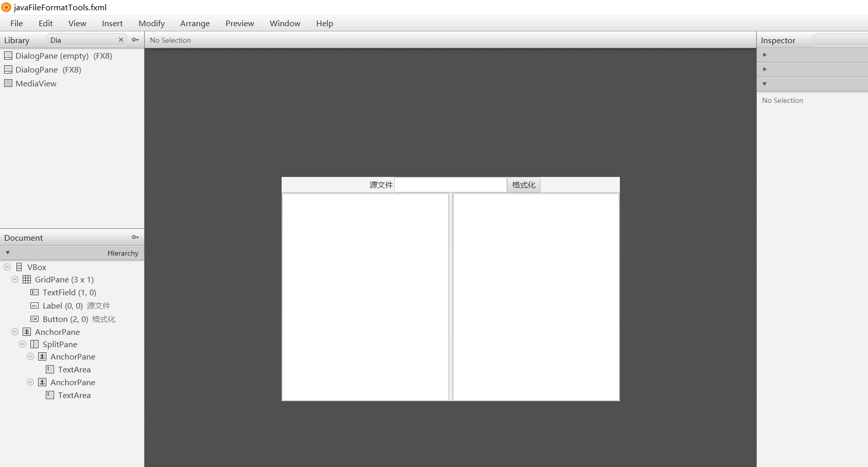Click the right text area in the design canvas
This screenshot has height=467, width=868.
click(x=536, y=297)
